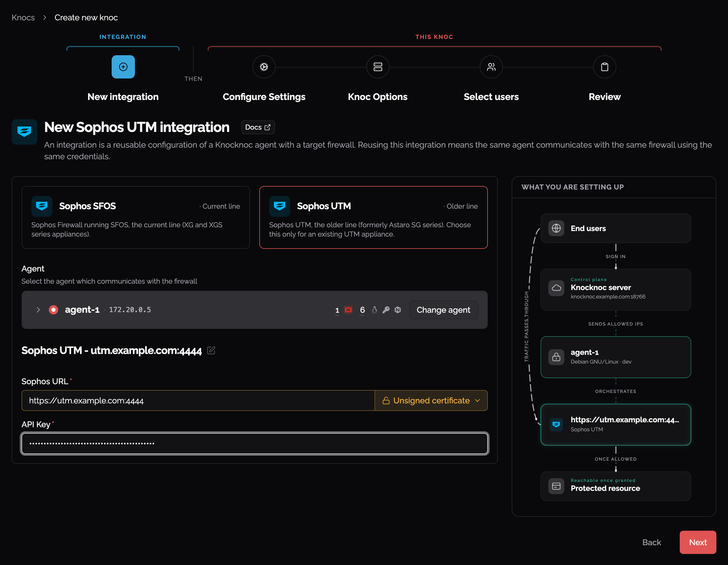Click Create new knoc breadcrumb
The image size is (728, 565).
click(86, 17)
